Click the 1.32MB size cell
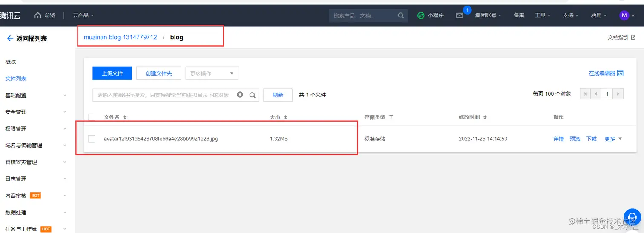The width and height of the screenshot is (644, 233). pyautogui.click(x=279, y=139)
